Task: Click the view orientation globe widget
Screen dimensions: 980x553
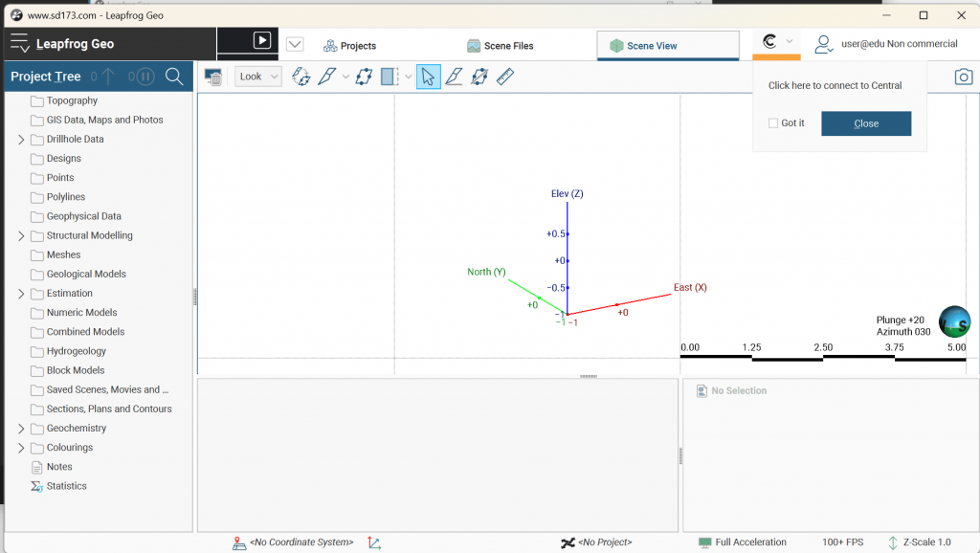Action: [x=954, y=321]
